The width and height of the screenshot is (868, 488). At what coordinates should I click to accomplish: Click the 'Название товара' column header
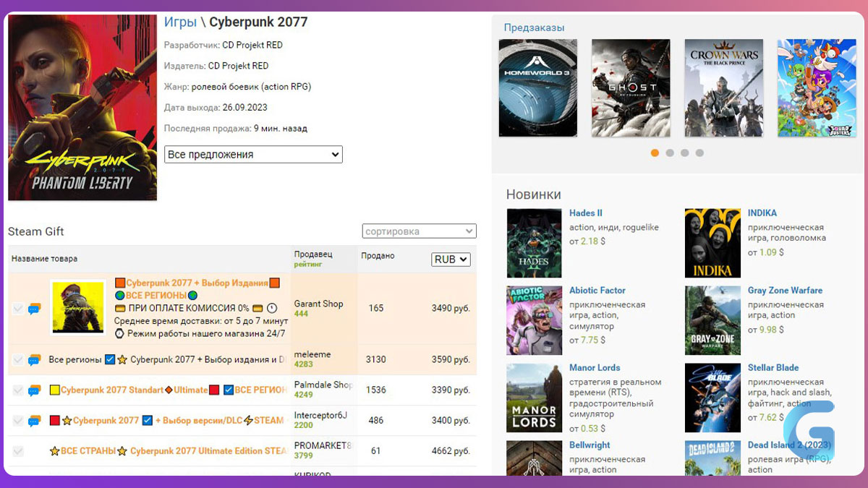[44, 259]
